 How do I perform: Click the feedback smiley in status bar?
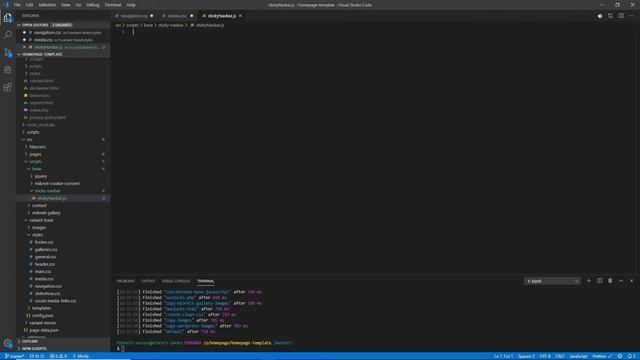[x=620, y=356]
